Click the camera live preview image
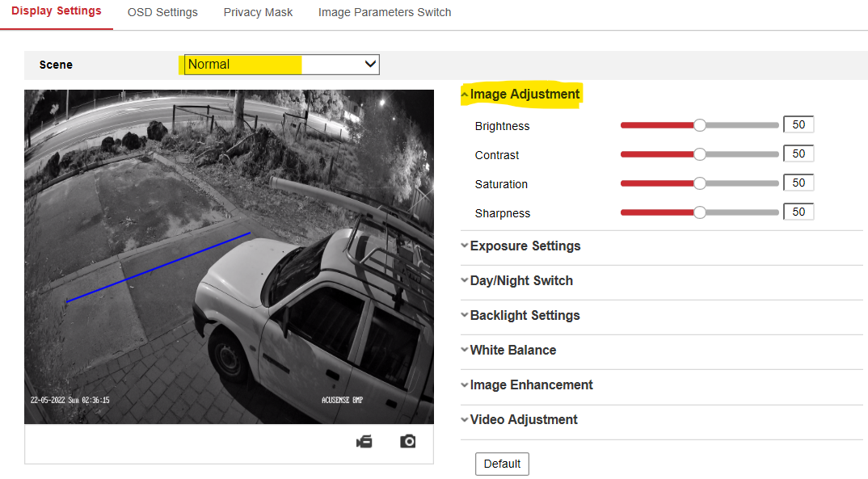The width and height of the screenshot is (868, 479). pos(229,256)
